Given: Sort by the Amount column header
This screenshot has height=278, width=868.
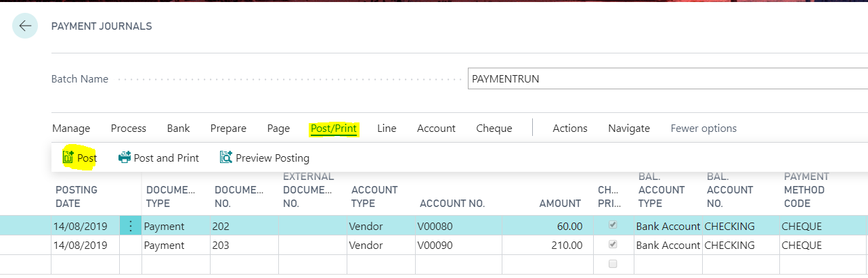Looking at the screenshot, I should click(559, 203).
